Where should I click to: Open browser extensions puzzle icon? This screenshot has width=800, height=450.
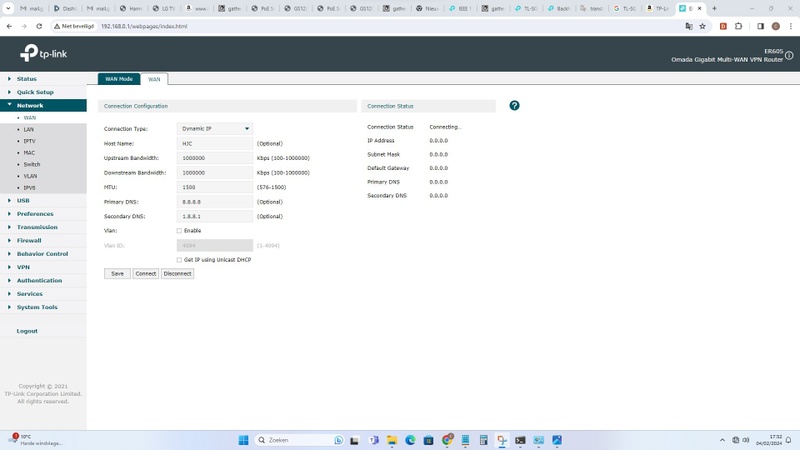[x=738, y=26]
